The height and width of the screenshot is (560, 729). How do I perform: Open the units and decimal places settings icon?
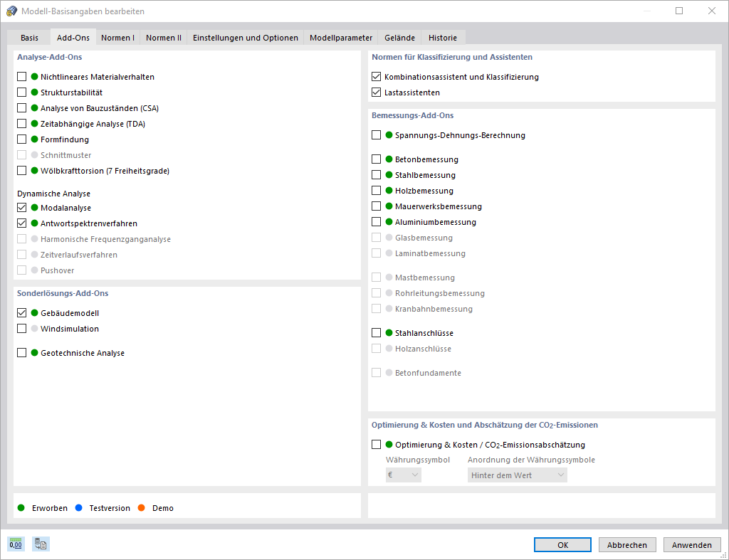(x=16, y=545)
